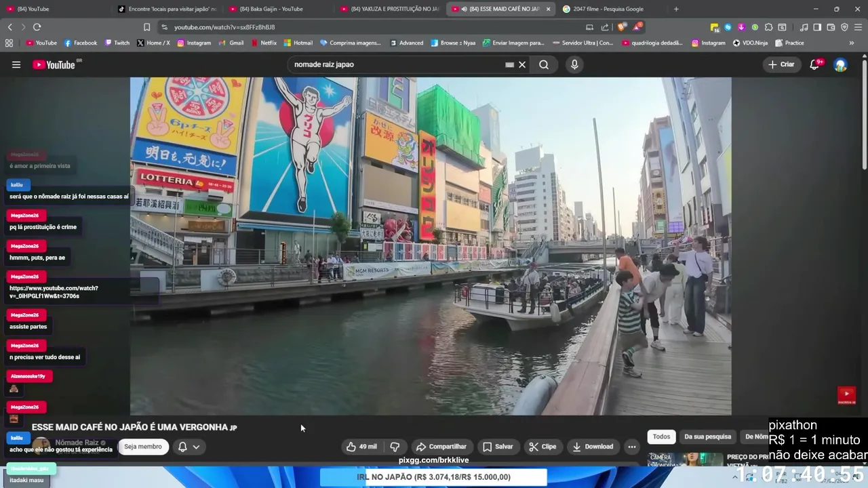The image size is (868, 488).
Task: Open the Twitch bookmark
Action: [117, 43]
